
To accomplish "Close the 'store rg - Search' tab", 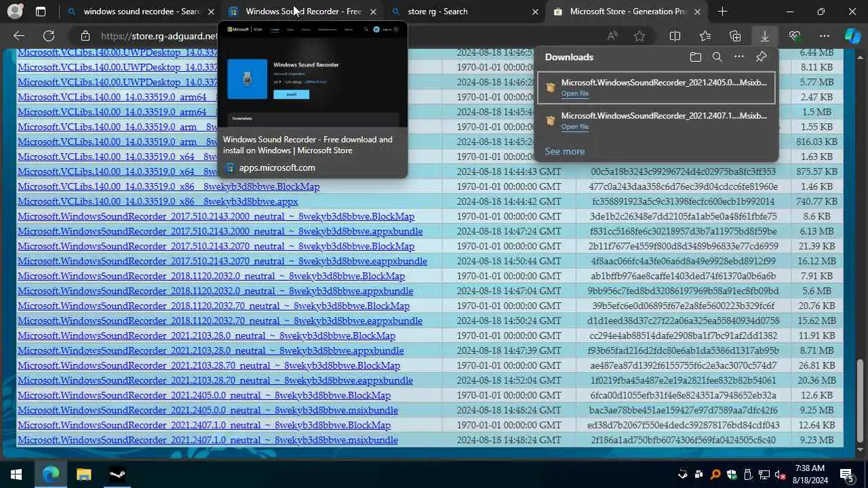I will pyautogui.click(x=535, y=12).
